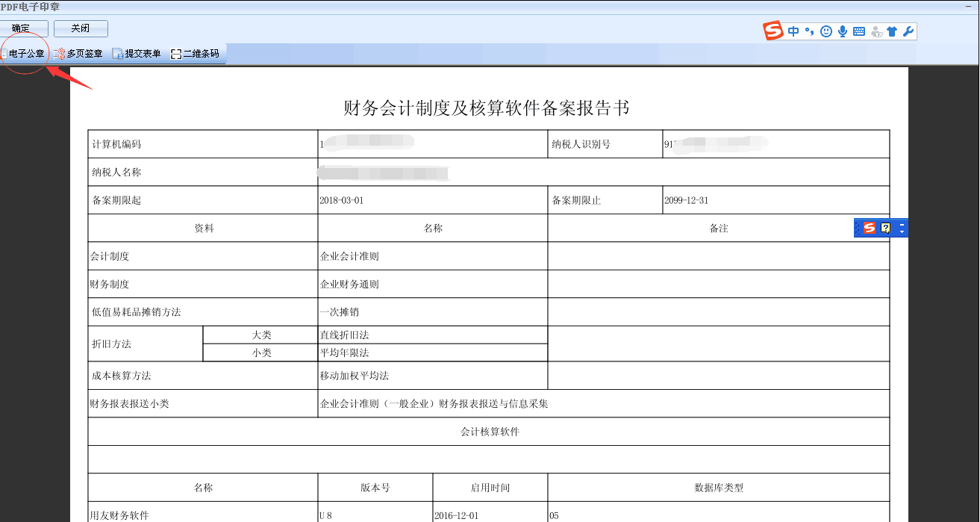
Task: Click the document title 财务会计制度及核算软件备案报告书
Action: (487, 108)
